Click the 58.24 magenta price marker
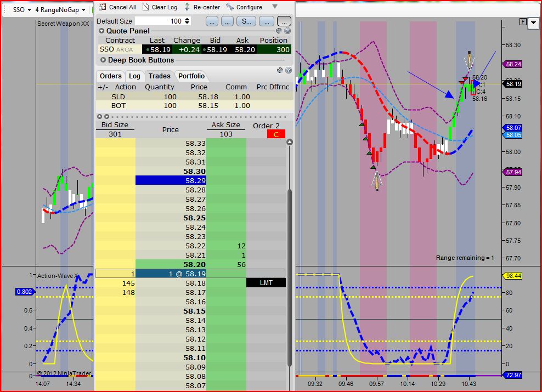Viewport: 542px width, 392px height. (512, 64)
